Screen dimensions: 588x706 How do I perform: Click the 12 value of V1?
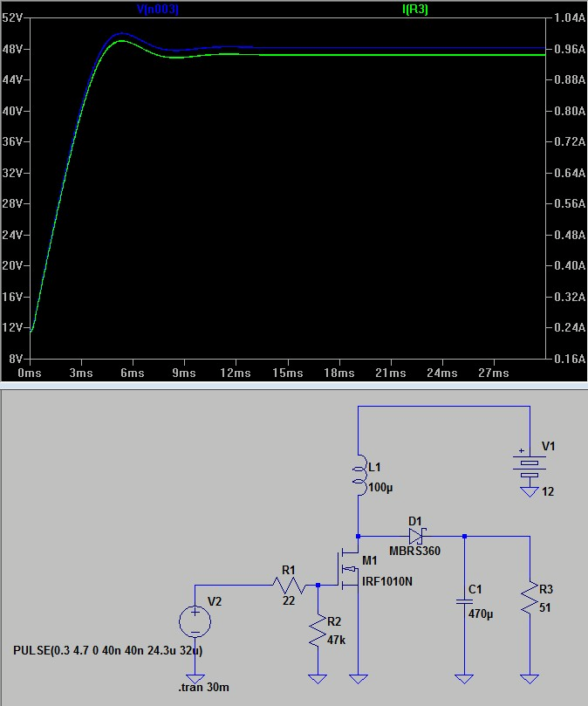(x=548, y=491)
